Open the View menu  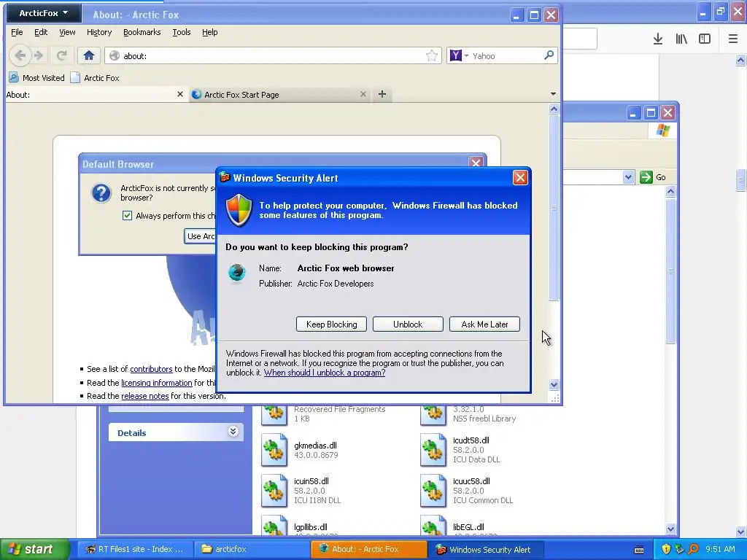tap(67, 32)
